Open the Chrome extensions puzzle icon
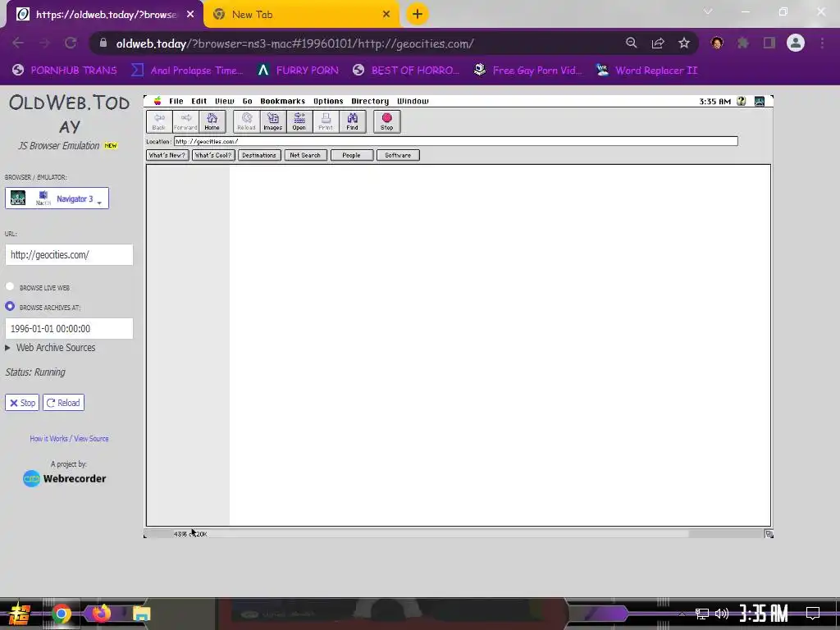The image size is (840, 630). click(x=743, y=43)
